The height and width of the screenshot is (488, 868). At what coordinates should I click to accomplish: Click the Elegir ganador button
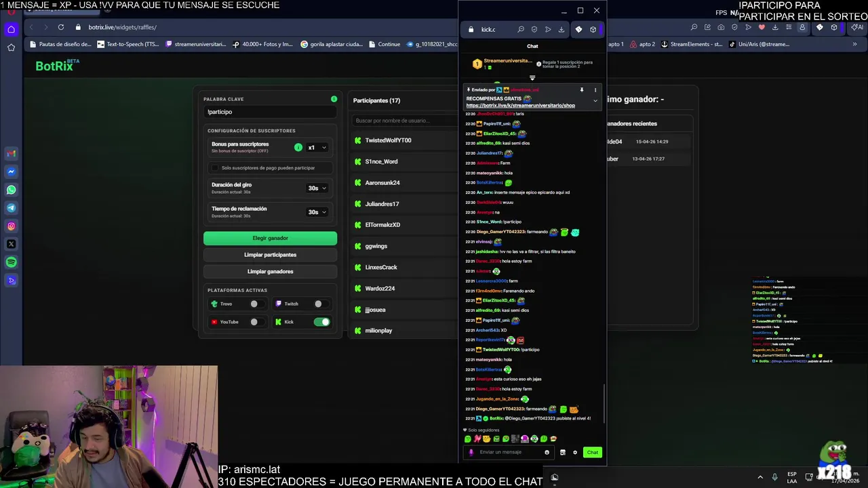[270, 238]
